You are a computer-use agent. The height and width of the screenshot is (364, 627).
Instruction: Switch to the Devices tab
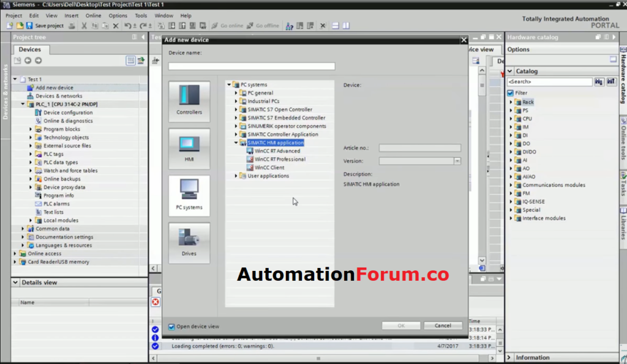[31, 50]
